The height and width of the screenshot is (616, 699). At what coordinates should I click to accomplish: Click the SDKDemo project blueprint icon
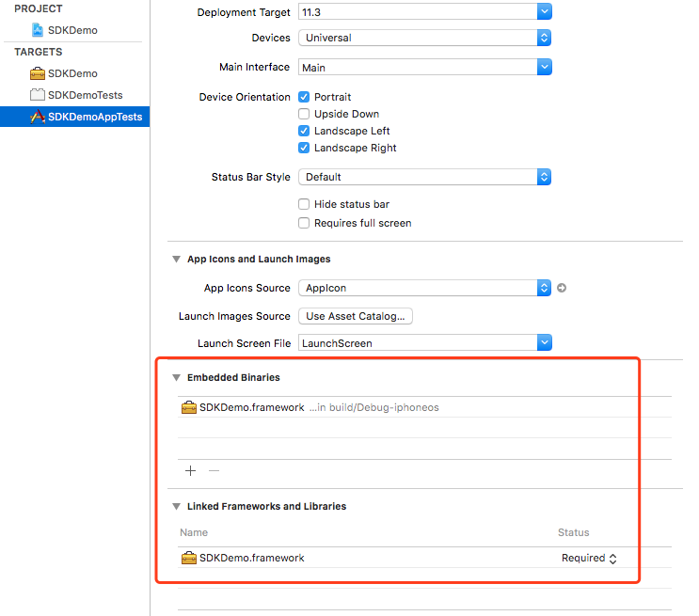[x=38, y=30]
